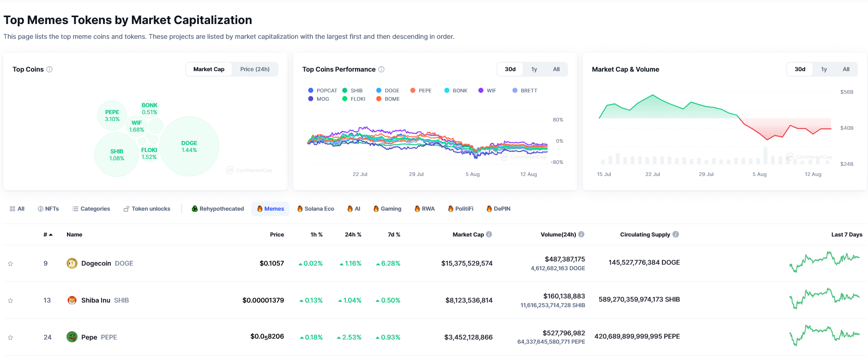Viewport: 868px width, 358px height.
Task: Toggle BONK series in performance legend
Action: [x=456, y=91]
